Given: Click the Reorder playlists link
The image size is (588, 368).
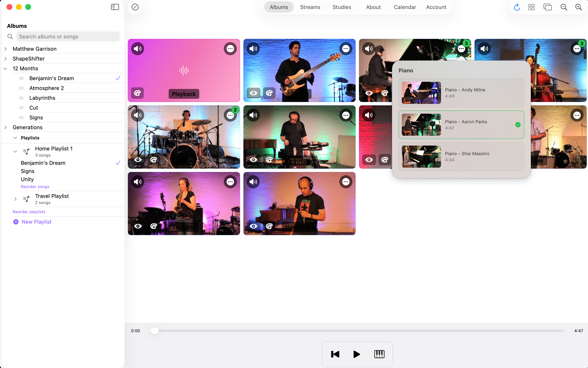Looking at the screenshot, I should pos(29,212).
